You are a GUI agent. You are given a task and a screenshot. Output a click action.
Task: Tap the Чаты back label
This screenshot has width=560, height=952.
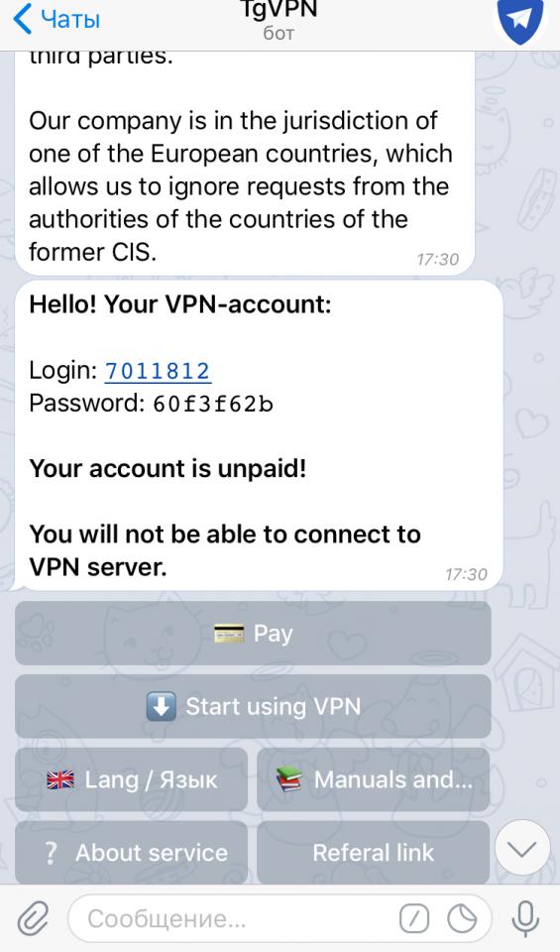pos(70,20)
